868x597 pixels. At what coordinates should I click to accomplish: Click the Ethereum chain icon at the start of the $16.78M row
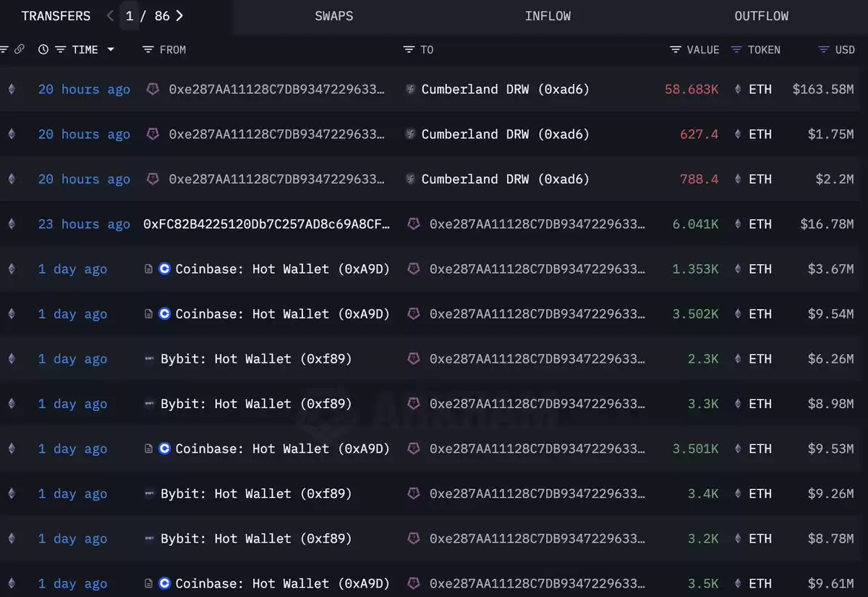coord(11,224)
